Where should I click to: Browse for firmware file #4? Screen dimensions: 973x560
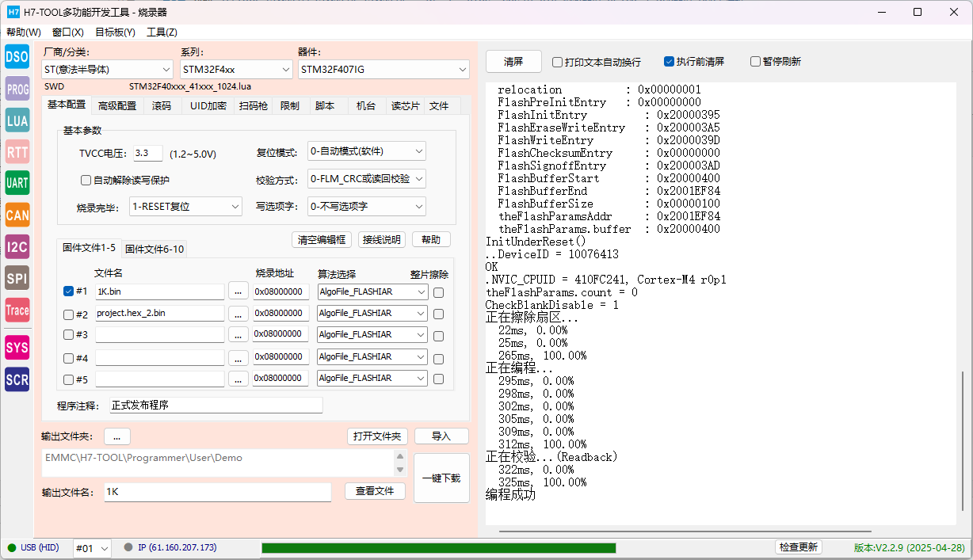point(238,357)
